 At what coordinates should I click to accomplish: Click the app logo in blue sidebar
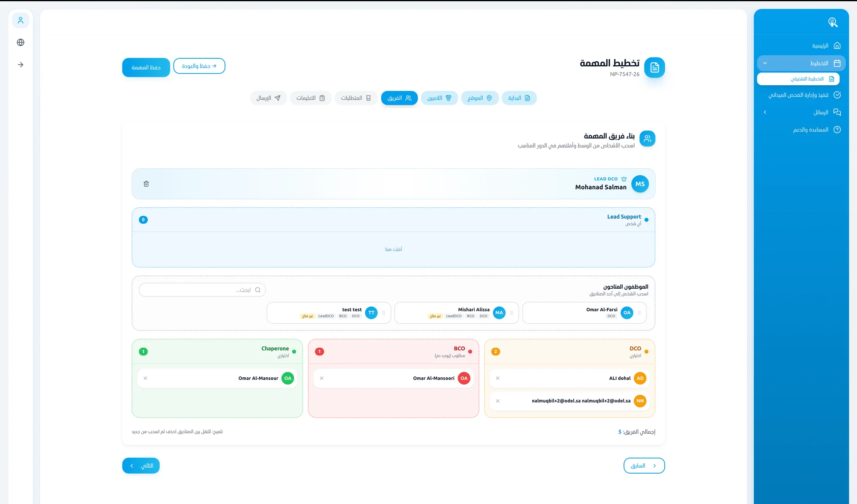[x=833, y=22]
